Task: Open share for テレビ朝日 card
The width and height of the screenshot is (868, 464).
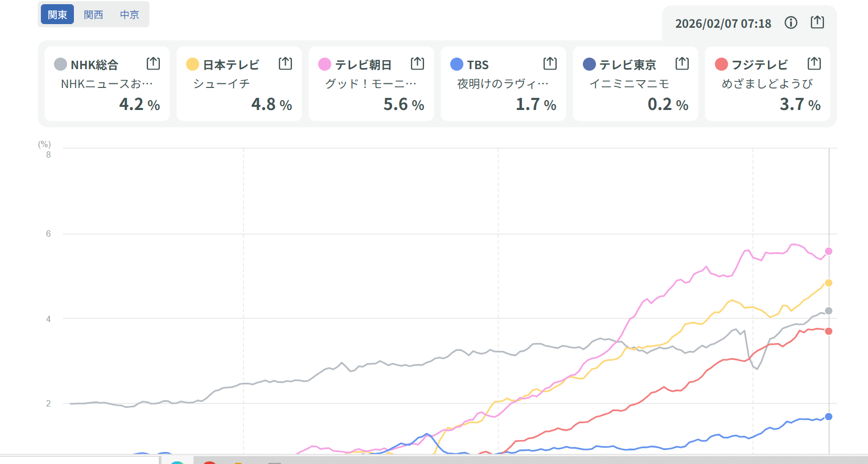Action: pos(417,64)
